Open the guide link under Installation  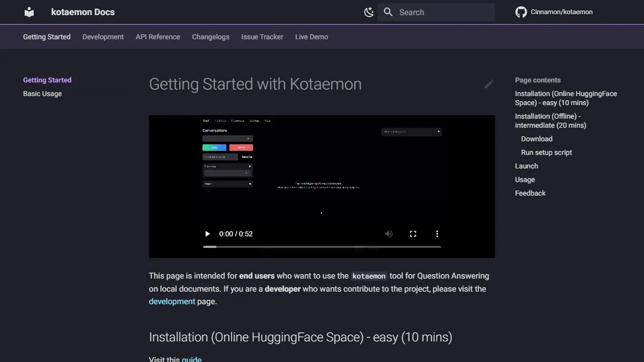192,359
